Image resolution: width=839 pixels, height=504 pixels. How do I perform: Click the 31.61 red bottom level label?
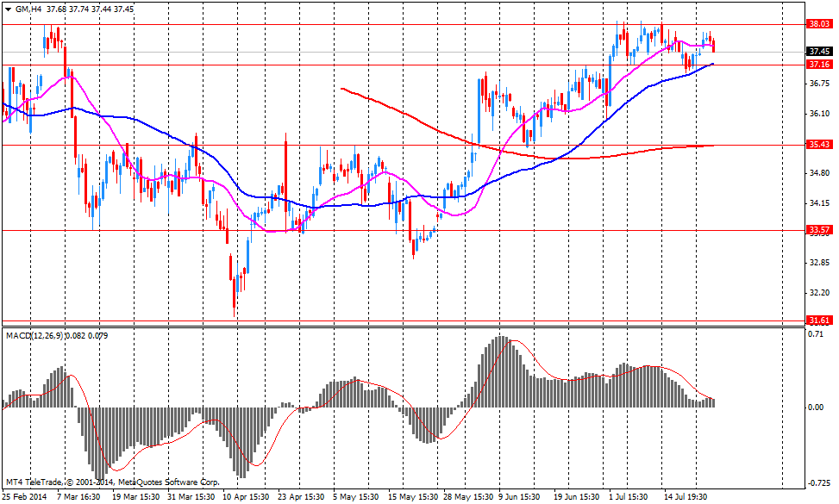point(818,320)
